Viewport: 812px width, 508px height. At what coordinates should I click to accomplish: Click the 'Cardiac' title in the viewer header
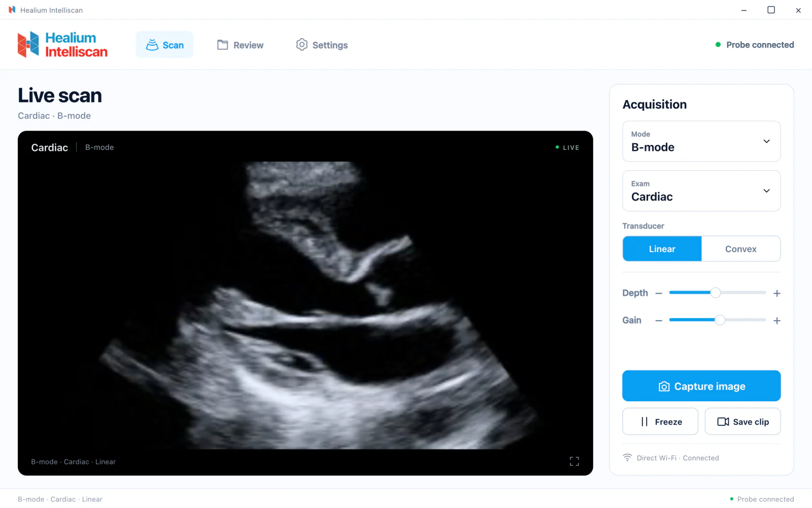(49, 147)
